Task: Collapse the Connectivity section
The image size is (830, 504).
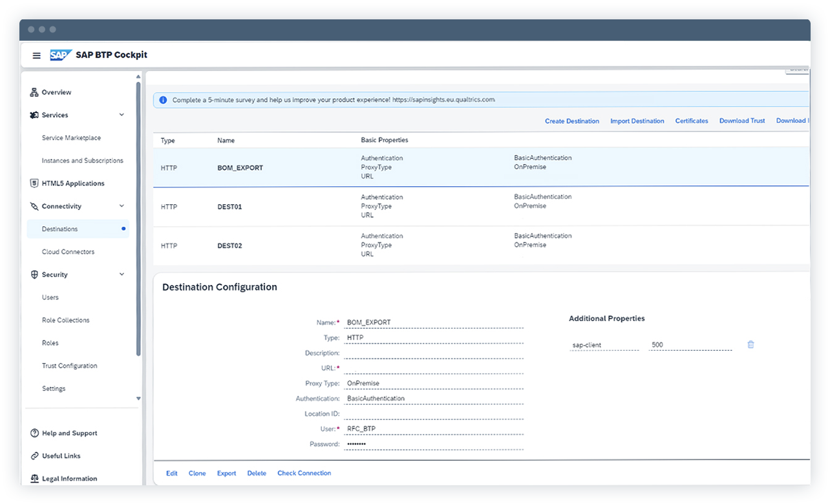Action: (x=122, y=206)
